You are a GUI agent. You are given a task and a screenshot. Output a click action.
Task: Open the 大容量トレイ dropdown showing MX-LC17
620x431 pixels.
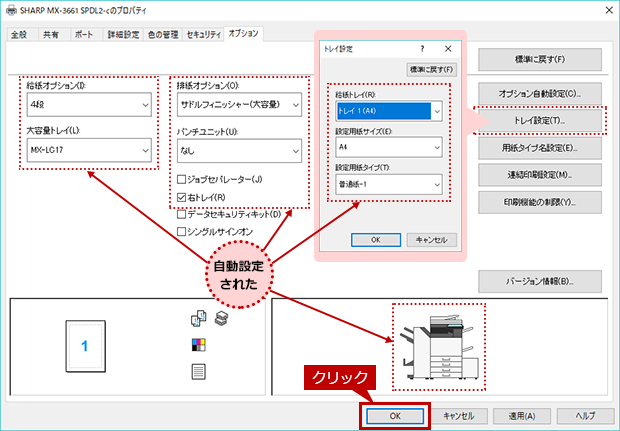[x=89, y=150]
